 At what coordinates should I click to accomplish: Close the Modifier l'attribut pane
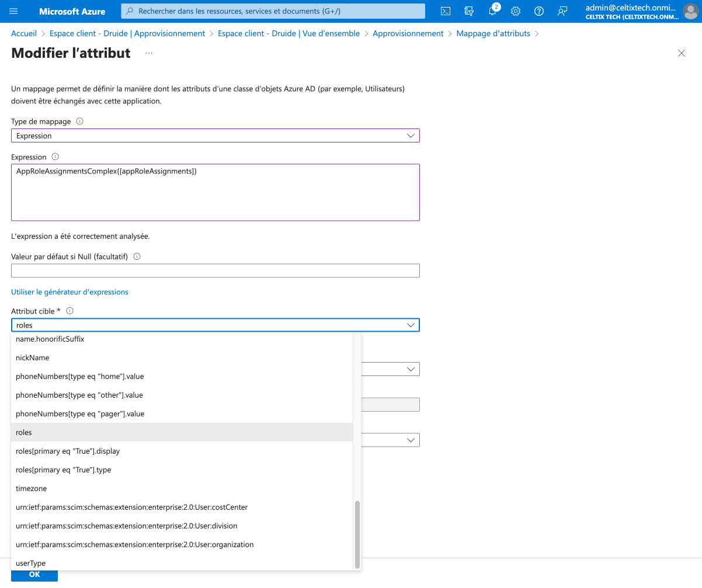pyautogui.click(x=681, y=53)
